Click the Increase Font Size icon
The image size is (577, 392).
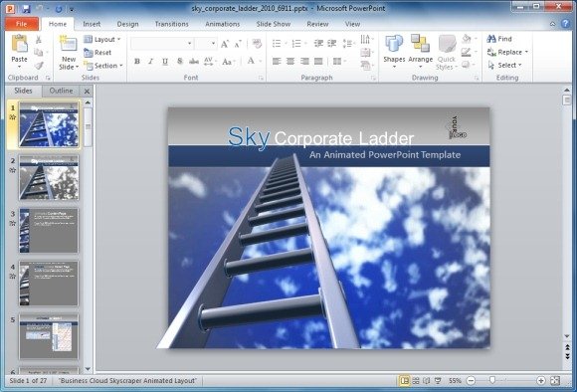tap(225, 44)
